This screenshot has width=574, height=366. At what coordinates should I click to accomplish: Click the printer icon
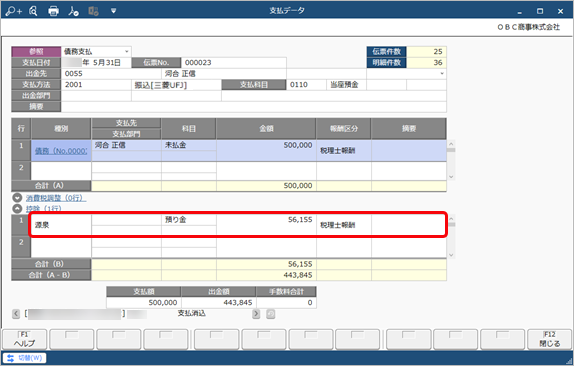tap(53, 11)
